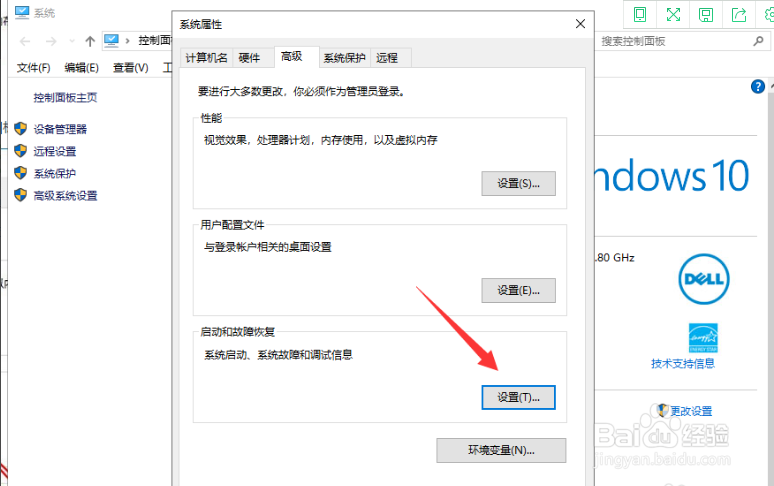The width and height of the screenshot is (774, 486).
Task: Click the save overlay toolbar icon
Action: click(x=706, y=14)
